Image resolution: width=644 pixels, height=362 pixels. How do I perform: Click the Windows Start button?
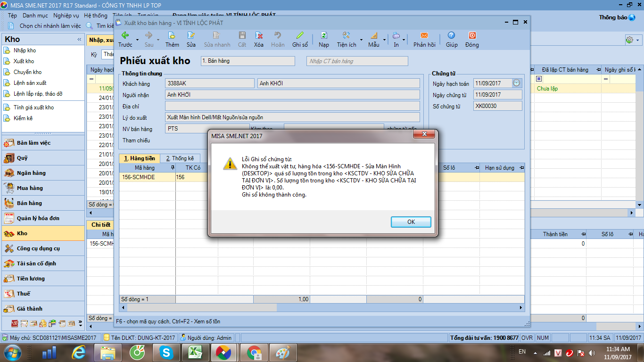13,352
